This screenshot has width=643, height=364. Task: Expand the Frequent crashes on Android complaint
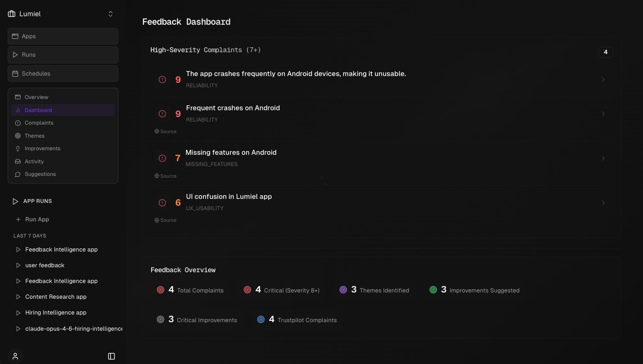(603, 114)
